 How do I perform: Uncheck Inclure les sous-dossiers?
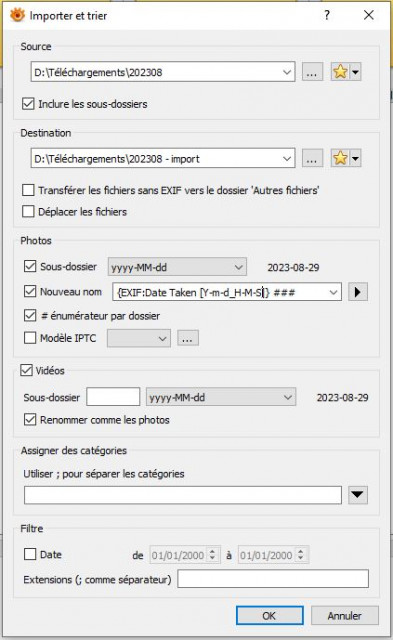click(28, 104)
